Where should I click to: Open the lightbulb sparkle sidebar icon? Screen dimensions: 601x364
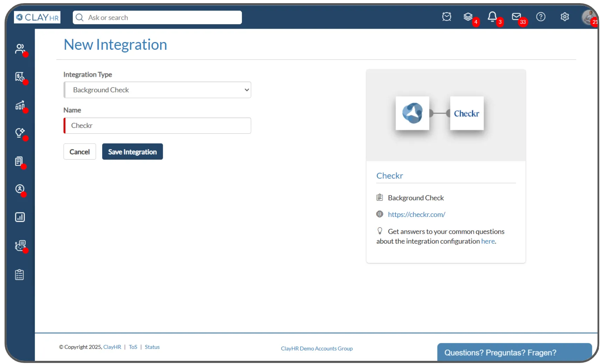[x=20, y=133]
